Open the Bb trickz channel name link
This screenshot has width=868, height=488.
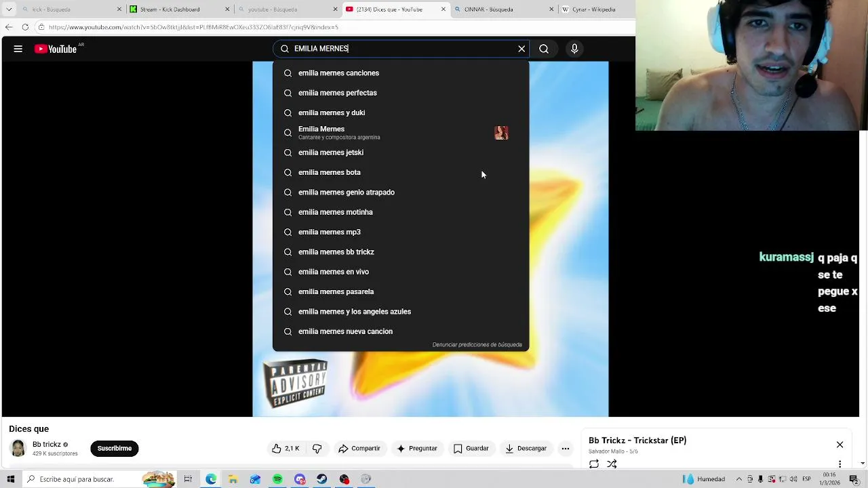coord(47,445)
